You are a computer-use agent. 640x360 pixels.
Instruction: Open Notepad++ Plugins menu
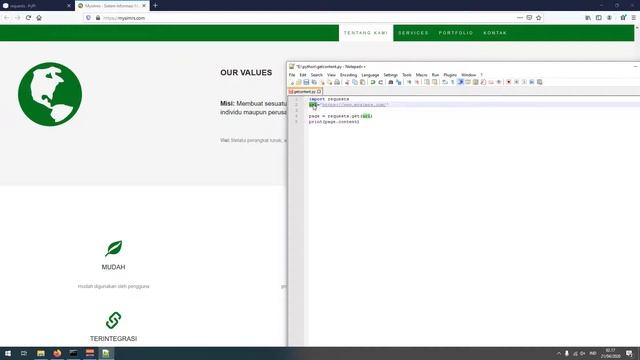coord(450,75)
